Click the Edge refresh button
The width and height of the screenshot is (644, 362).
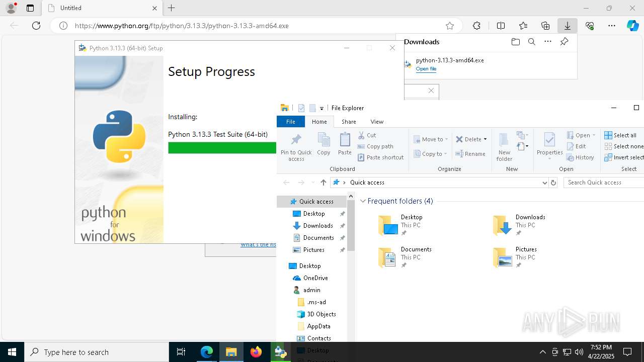coord(36,26)
